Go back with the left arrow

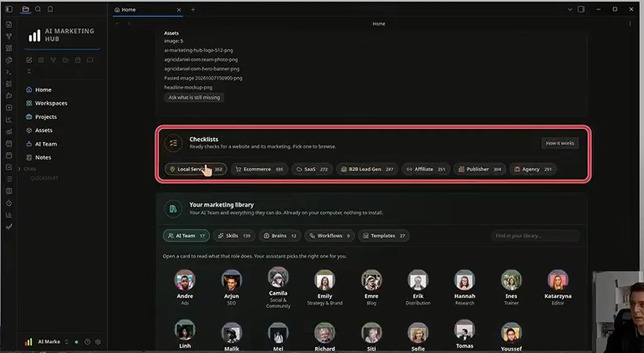pos(117,24)
